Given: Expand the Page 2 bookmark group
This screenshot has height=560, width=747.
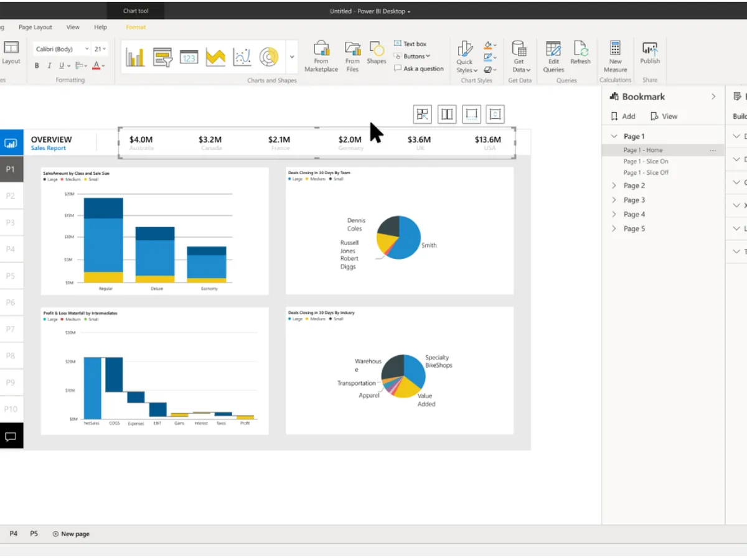Looking at the screenshot, I should [615, 185].
